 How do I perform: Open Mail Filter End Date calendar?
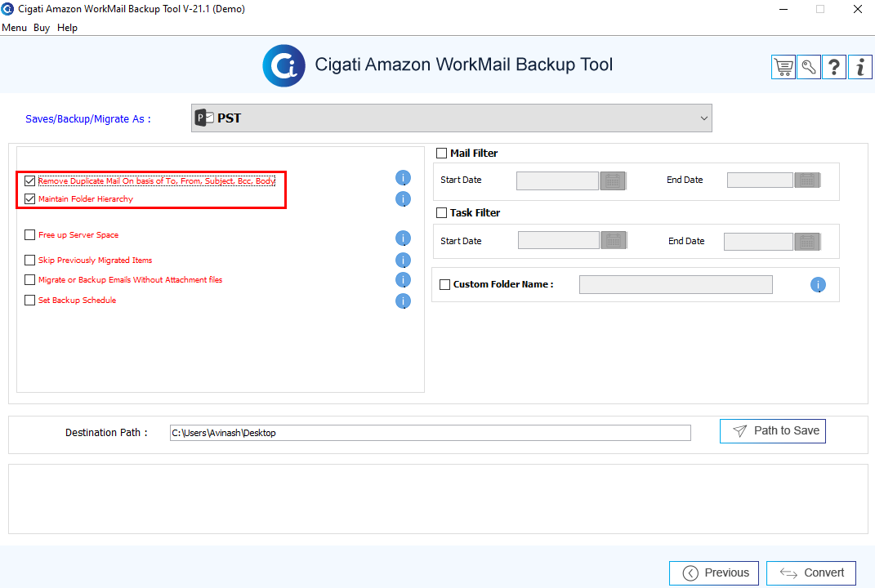click(x=807, y=180)
